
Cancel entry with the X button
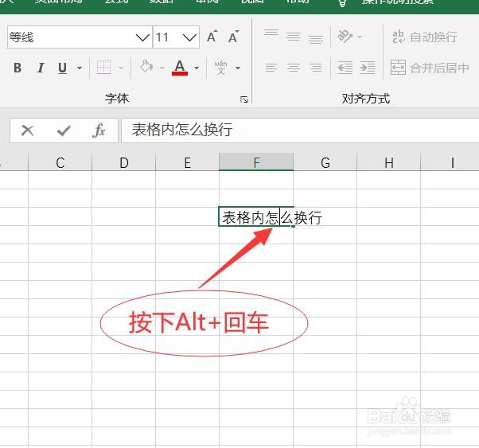[28, 131]
